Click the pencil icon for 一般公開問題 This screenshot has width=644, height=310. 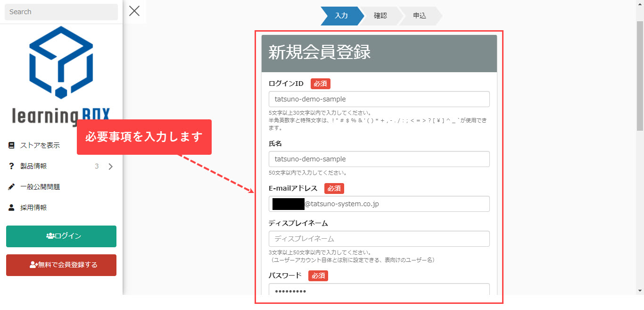pos(11,187)
